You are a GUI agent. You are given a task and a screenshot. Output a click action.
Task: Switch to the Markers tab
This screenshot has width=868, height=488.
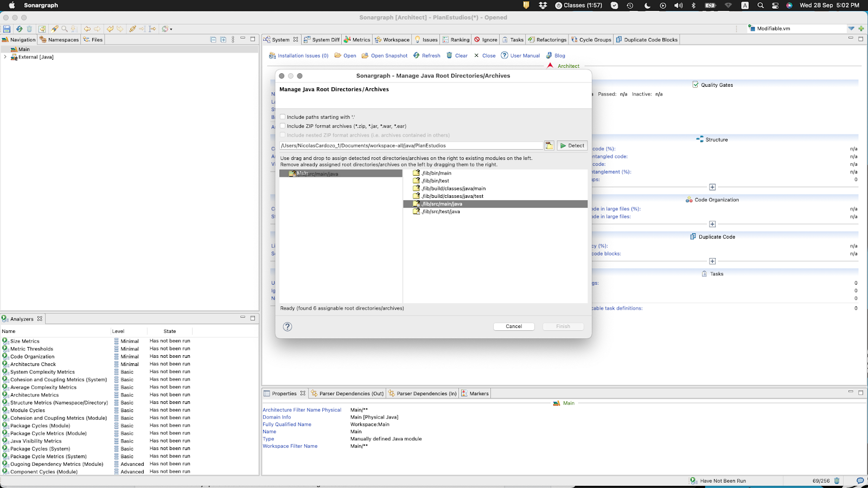coord(475,394)
